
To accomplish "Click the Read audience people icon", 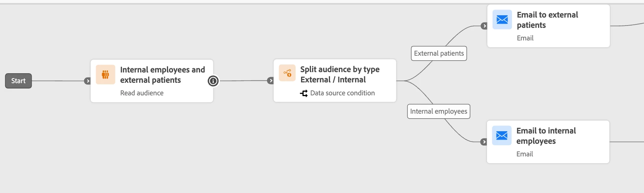I will 105,74.
